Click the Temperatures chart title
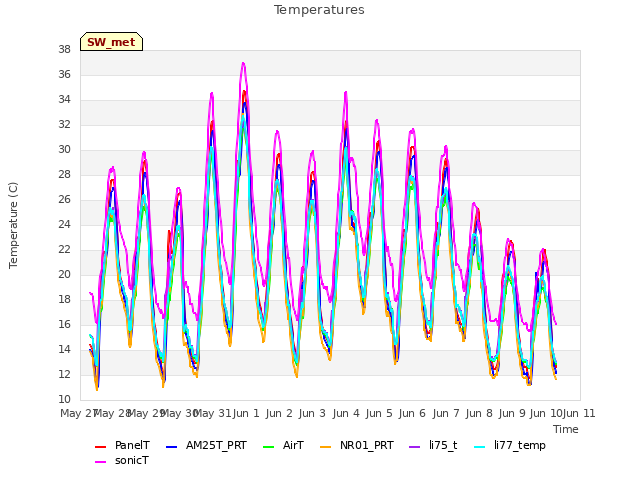 319,10
